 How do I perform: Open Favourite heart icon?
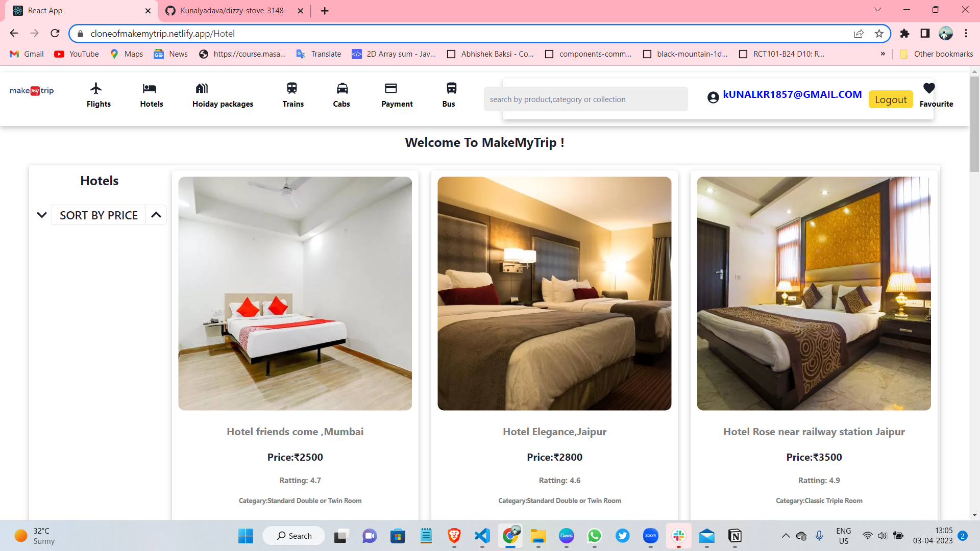tap(929, 88)
